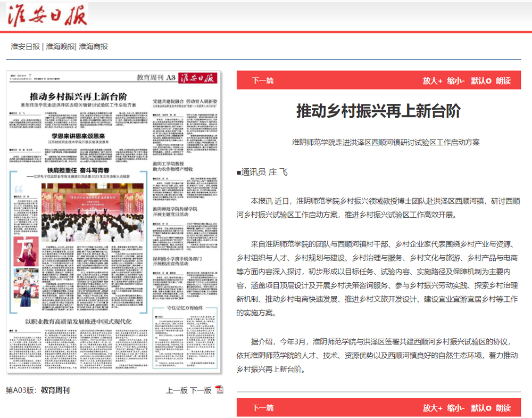Screen dimensions: 532x418
Task: Go to the next page with 下一版
Action: (x=201, y=390)
